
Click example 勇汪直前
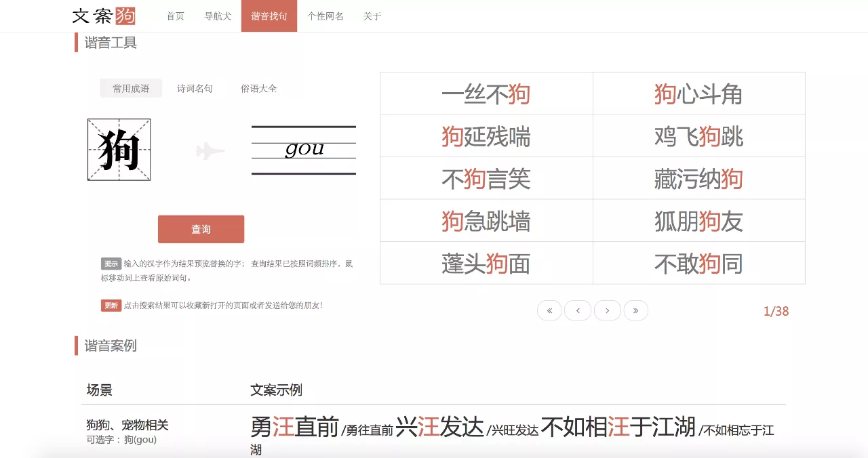[294, 427]
